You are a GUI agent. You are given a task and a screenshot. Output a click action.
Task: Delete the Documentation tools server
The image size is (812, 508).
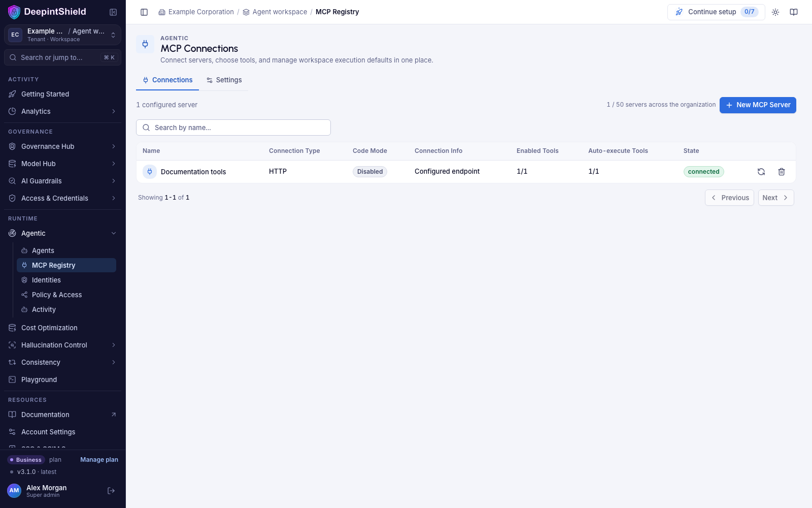(x=782, y=172)
